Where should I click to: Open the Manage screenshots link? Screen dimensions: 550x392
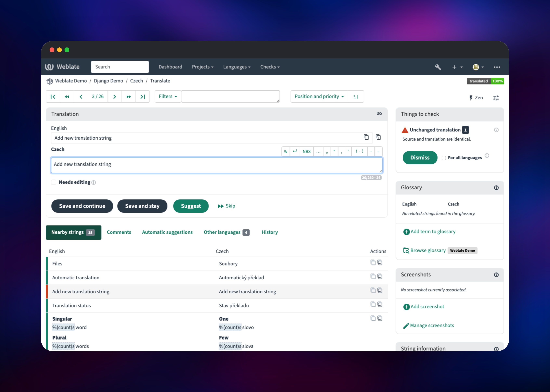pos(429,326)
